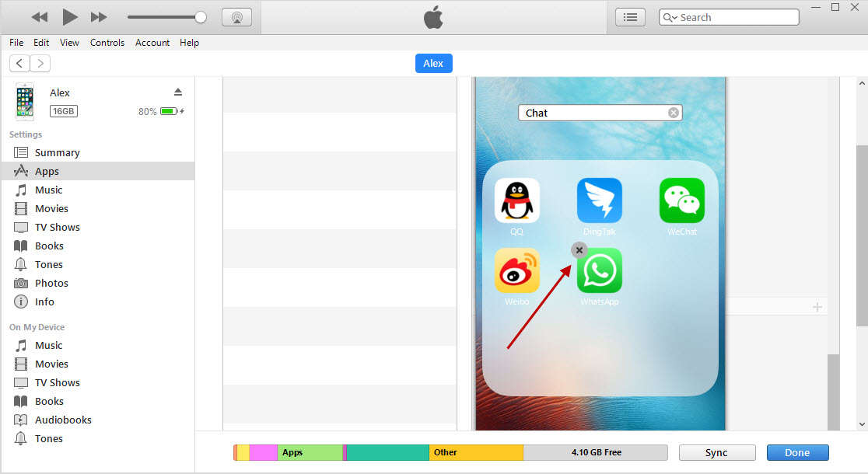The image size is (868, 474).
Task: Expand the search magnifier dropdown
Action: coord(670,17)
